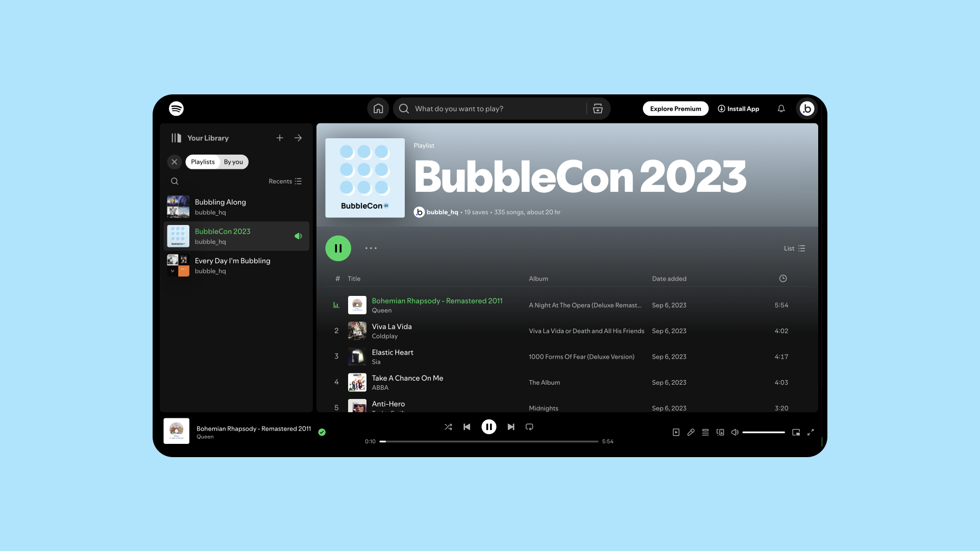Click the shuffle playback icon
This screenshot has width=980, height=551.
point(448,427)
